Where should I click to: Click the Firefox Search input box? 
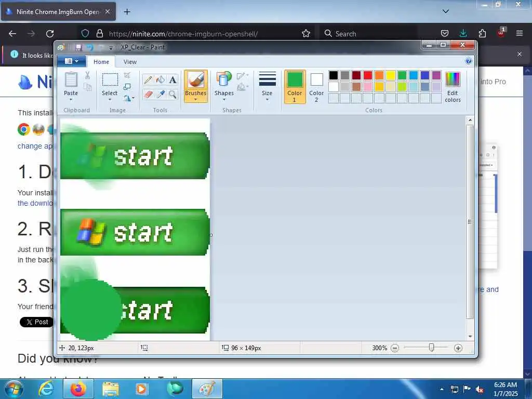368,33
